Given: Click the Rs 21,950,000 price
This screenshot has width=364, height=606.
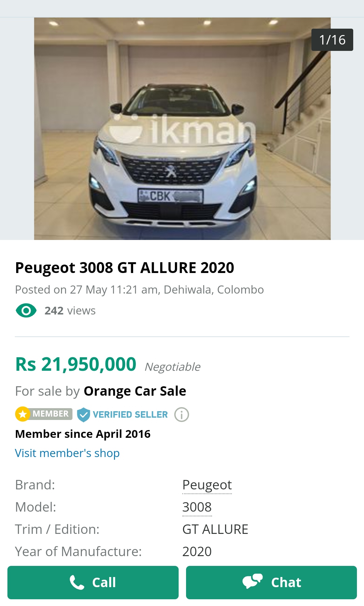Looking at the screenshot, I should click(x=76, y=364).
